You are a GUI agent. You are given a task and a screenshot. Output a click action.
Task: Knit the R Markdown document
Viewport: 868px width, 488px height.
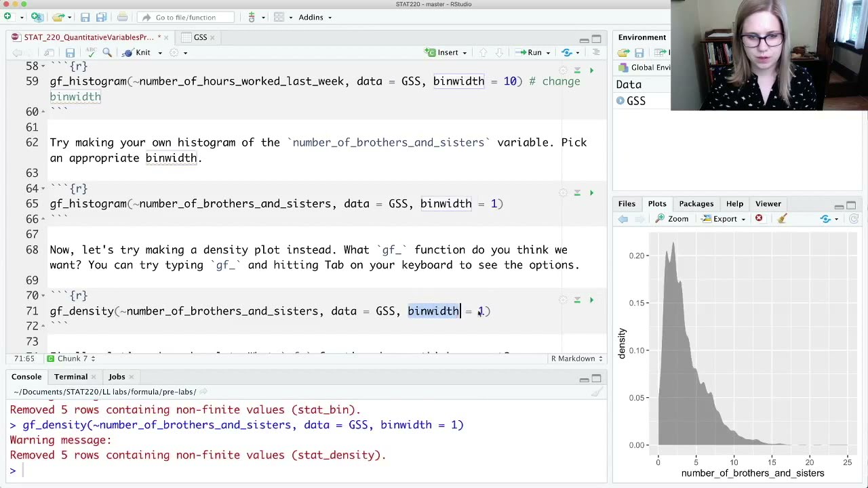[x=138, y=52]
